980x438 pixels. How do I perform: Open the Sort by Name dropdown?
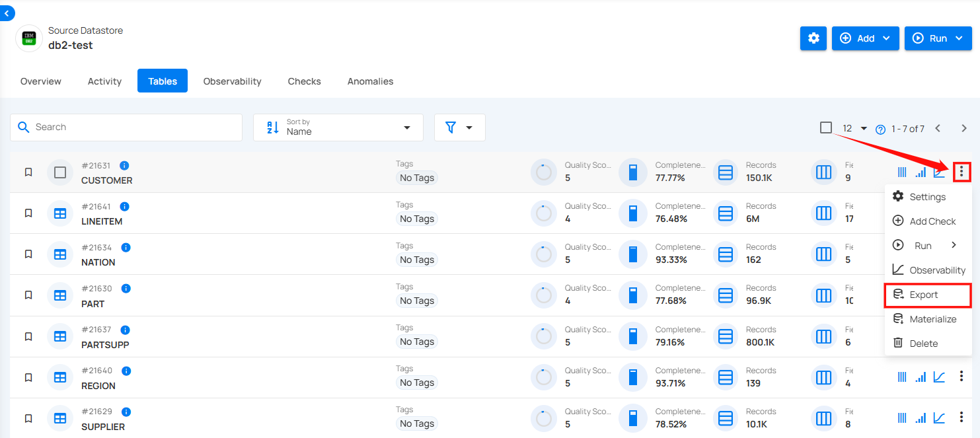coord(338,128)
